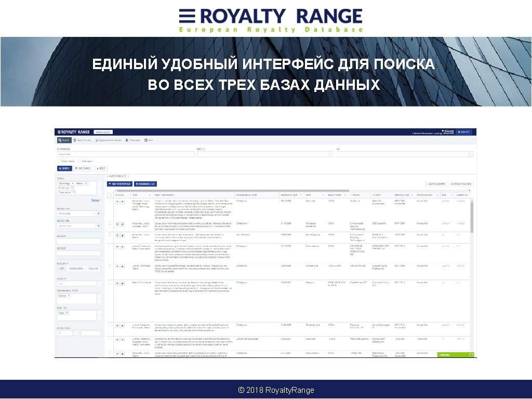The height and width of the screenshot is (399, 532).
Task: Enable the Exact search checkbox
Action: pyautogui.click(x=79, y=161)
